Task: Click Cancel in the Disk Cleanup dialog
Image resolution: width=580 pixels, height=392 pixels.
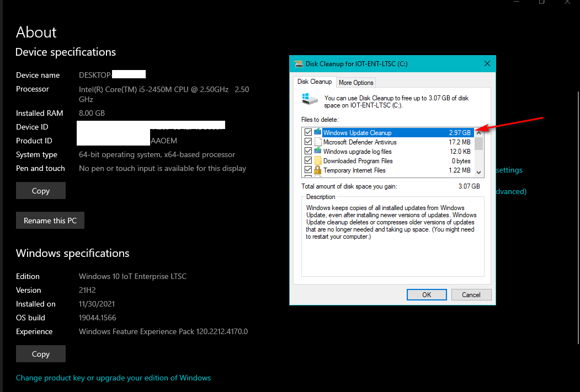Action: (x=471, y=294)
